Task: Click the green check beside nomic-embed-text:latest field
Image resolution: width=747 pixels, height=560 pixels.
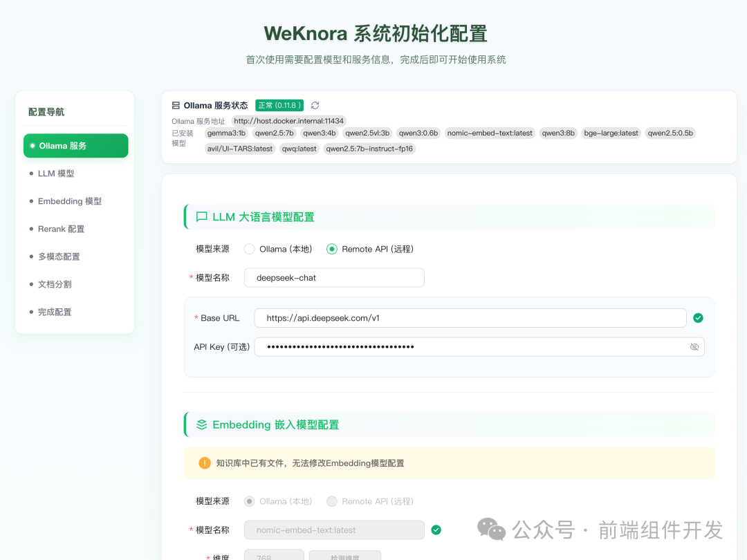Action: point(436,530)
